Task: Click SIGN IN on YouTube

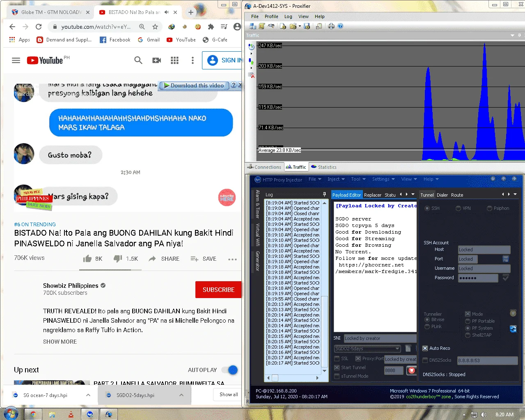Action: click(x=222, y=60)
